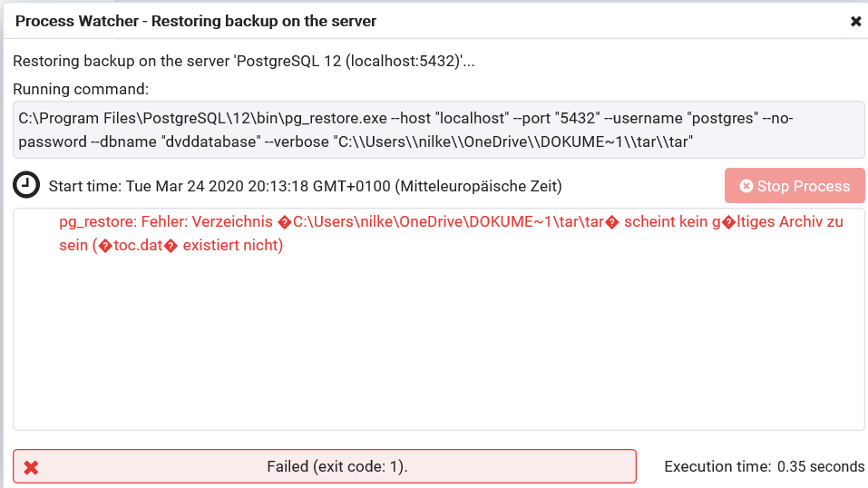868x488 pixels.
Task: Click the red X failure icon
Action: 31,467
